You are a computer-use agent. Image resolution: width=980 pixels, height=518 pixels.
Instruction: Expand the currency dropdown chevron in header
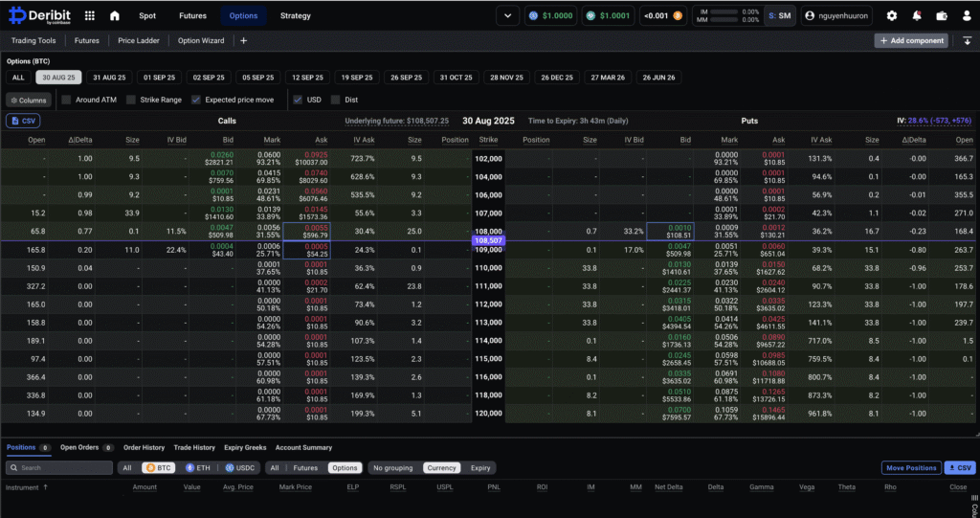[x=507, y=16]
